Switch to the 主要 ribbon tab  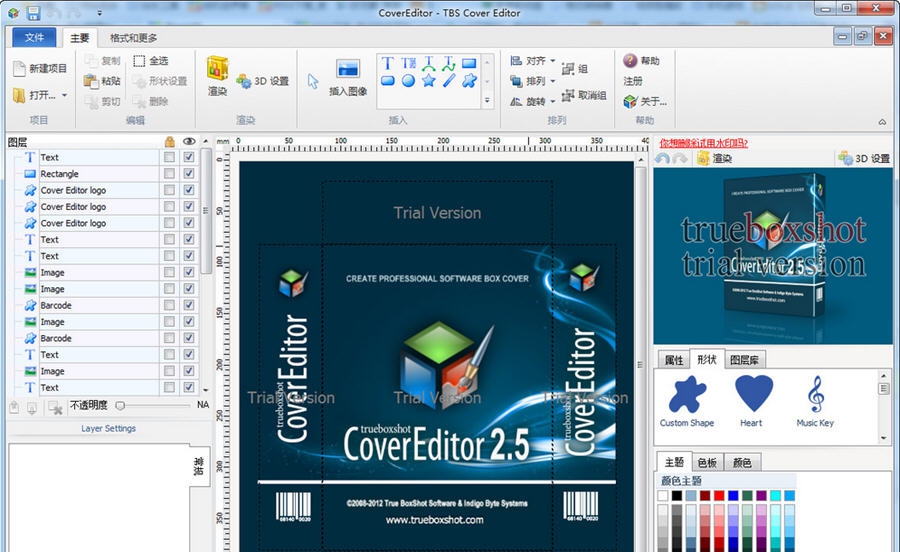tap(80, 38)
